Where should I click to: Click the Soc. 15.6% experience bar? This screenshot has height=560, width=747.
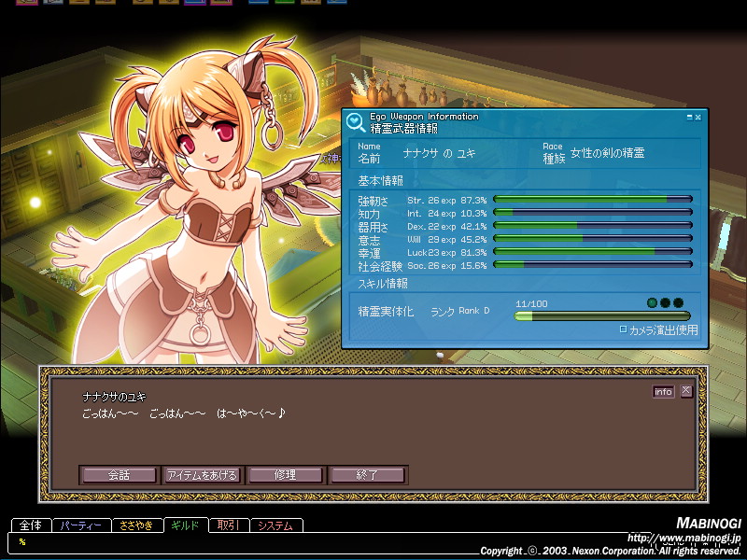(593, 264)
